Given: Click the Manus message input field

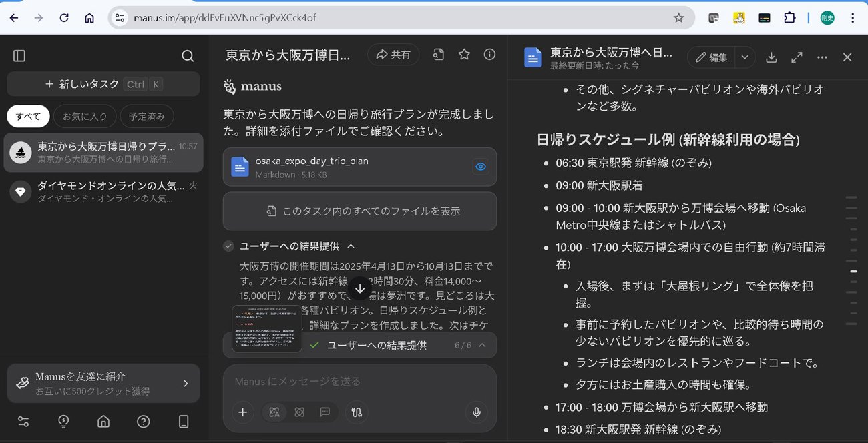Looking at the screenshot, I should (360, 382).
